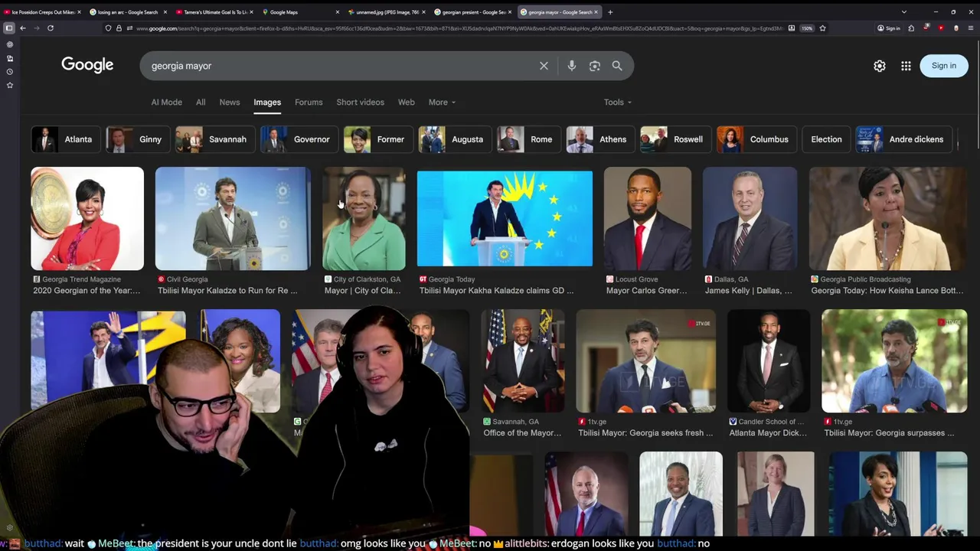Start voice search with the microphone icon
The image size is (980, 551).
point(571,66)
